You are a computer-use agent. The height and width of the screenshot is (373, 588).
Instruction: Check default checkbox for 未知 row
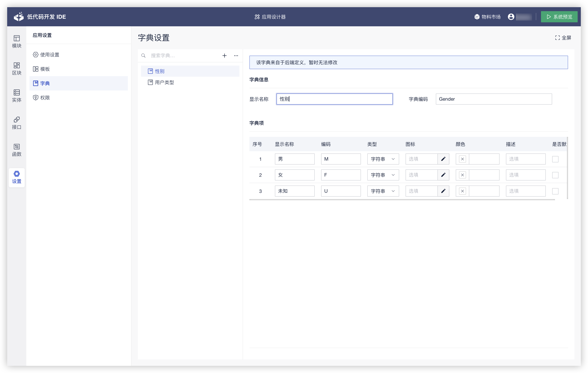point(555,191)
